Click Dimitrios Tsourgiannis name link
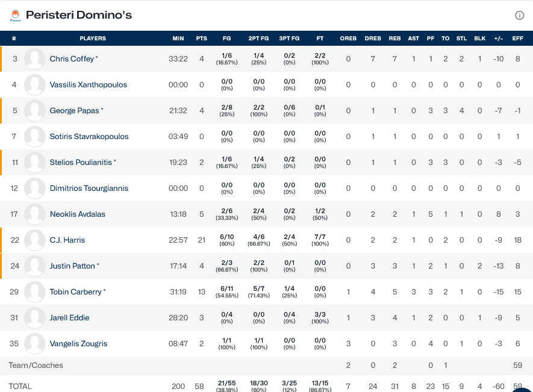This screenshot has width=533, height=392. [89, 188]
